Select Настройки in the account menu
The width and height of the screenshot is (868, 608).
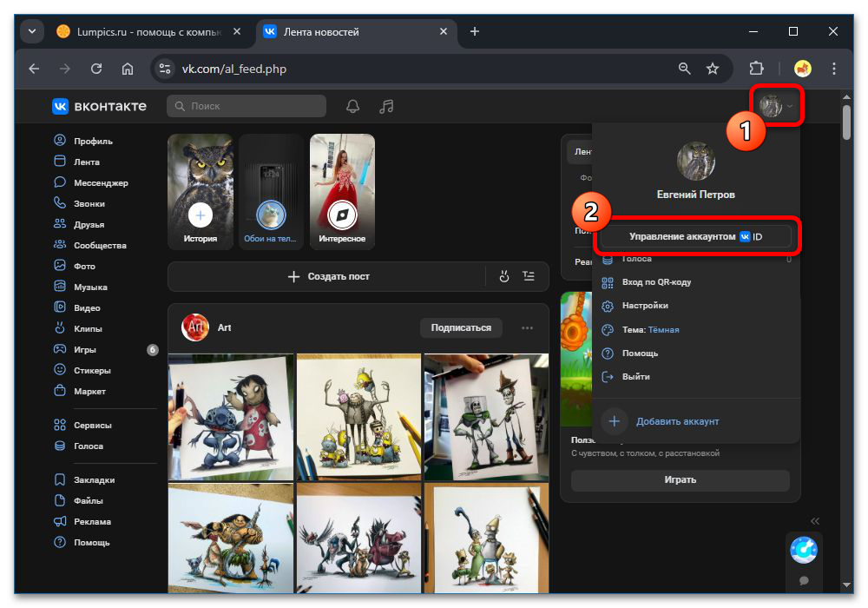(x=645, y=306)
